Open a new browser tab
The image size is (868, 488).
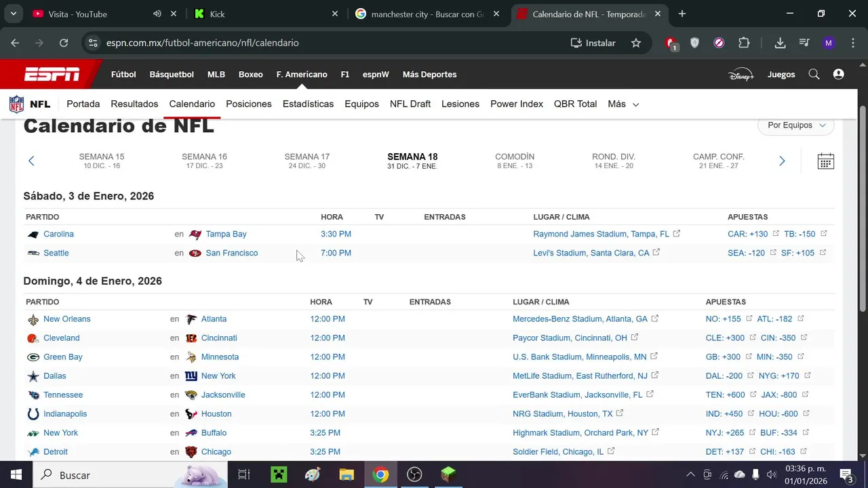click(x=682, y=14)
